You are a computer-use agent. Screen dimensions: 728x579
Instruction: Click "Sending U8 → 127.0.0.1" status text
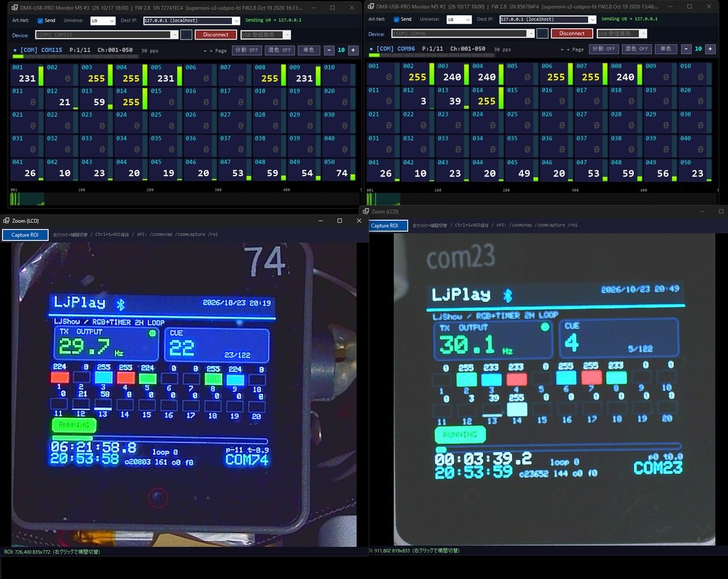pos(629,19)
